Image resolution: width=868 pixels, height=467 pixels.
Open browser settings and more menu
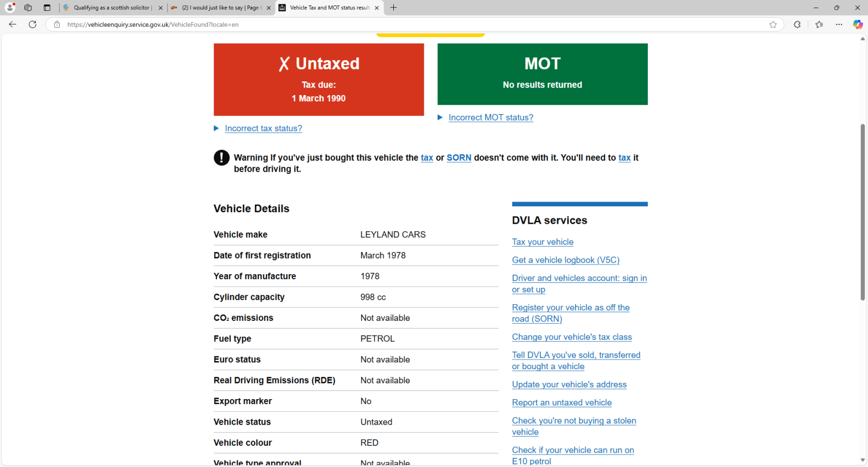click(839, 24)
